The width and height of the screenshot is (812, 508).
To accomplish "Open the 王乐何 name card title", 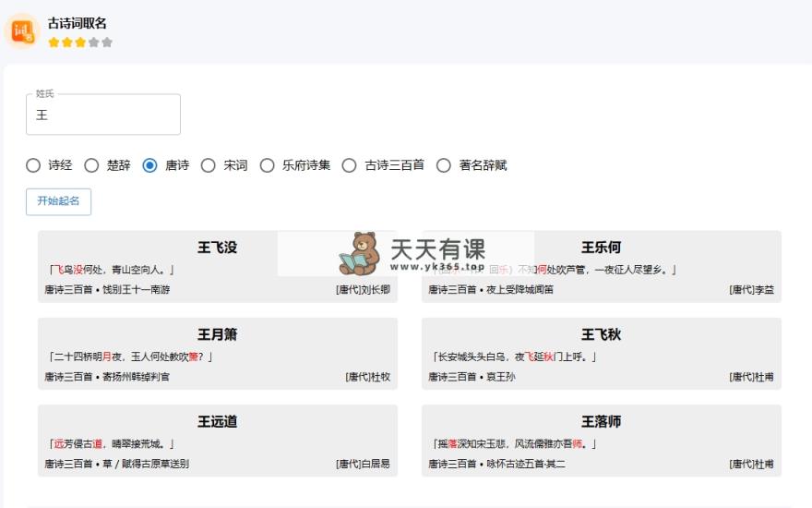I will click(x=602, y=248).
